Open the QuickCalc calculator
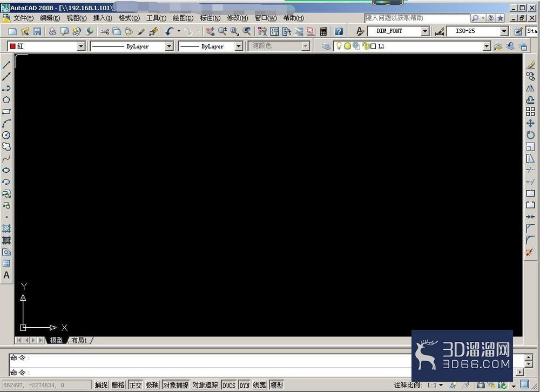The width and height of the screenshot is (540, 392). [323, 31]
